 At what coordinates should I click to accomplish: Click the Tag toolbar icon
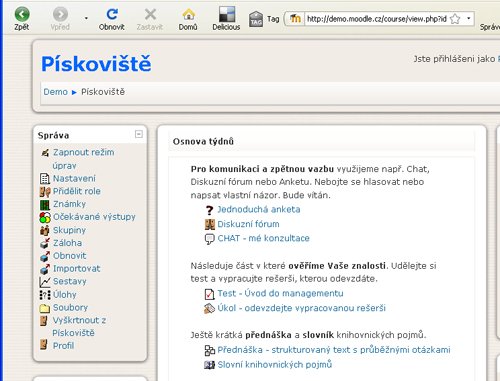tap(256, 19)
